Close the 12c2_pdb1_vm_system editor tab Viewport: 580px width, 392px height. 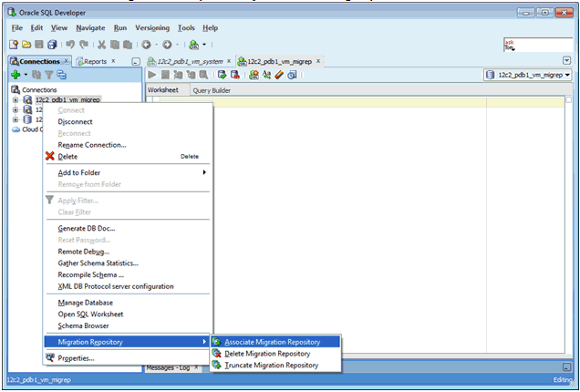[x=229, y=61]
